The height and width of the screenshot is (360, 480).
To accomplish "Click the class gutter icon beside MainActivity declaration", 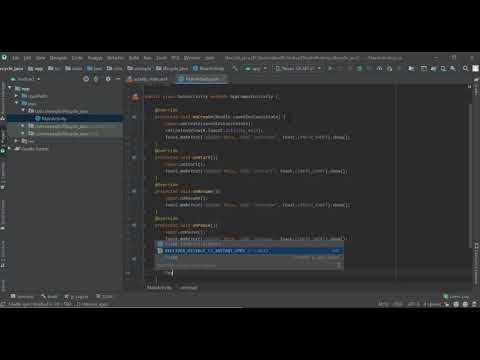I will [x=135, y=97].
